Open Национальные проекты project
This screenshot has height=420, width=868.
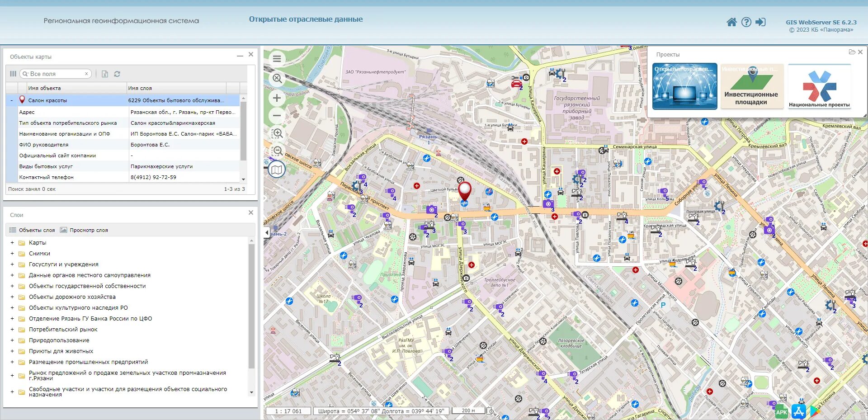pos(819,86)
